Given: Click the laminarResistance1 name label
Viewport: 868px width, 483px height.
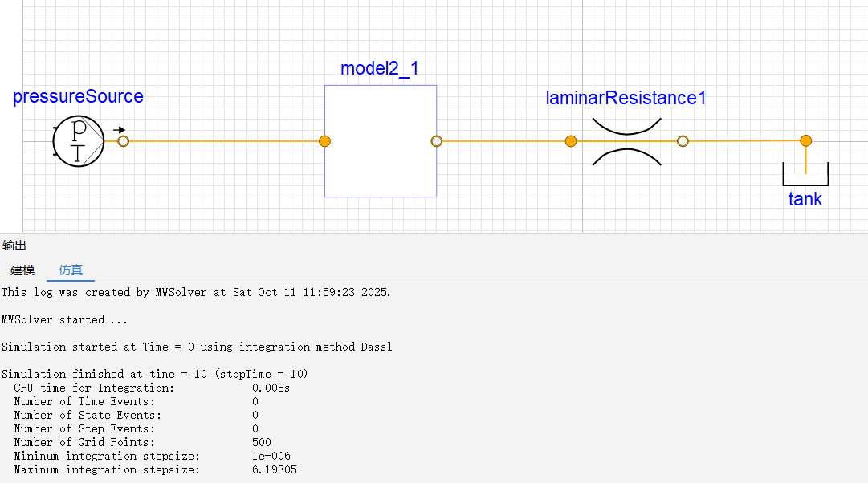Looking at the screenshot, I should 626,98.
